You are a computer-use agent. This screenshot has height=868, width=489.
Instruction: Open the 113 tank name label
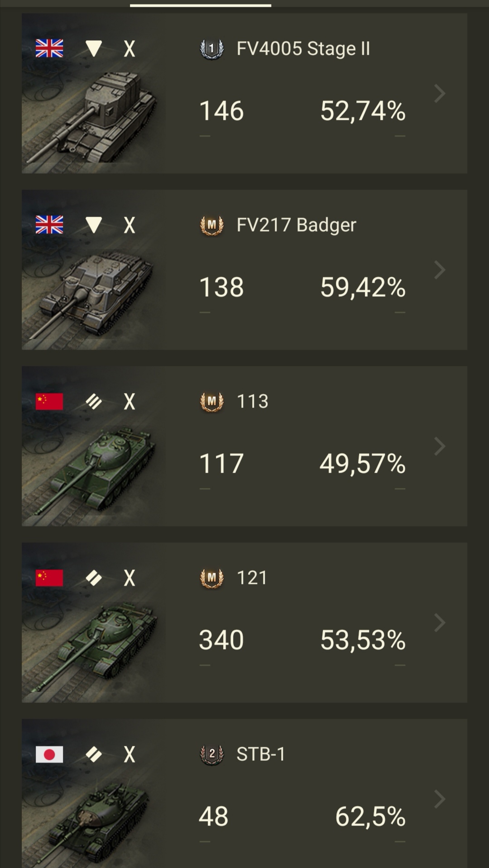click(x=253, y=401)
